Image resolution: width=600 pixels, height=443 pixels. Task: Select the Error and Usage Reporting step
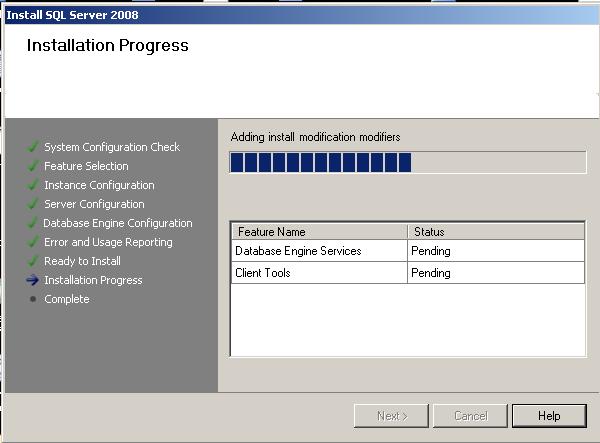[108, 242]
